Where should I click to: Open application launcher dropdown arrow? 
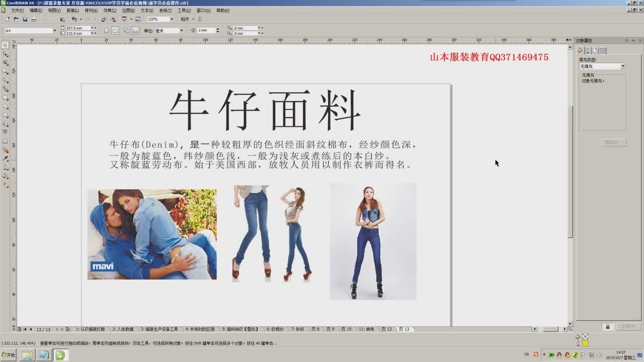(x=131, y=19)
